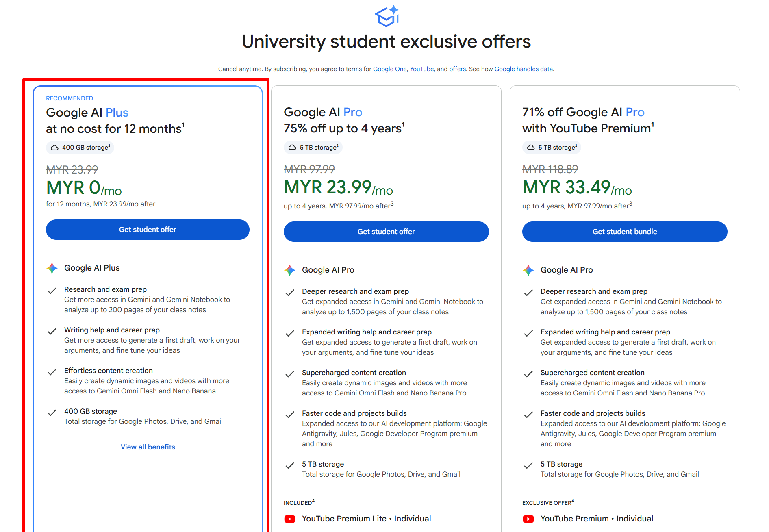Click the checkmark next to Research and exam prep
This screenshot has width=769, height=532.
tap(52, 291)
